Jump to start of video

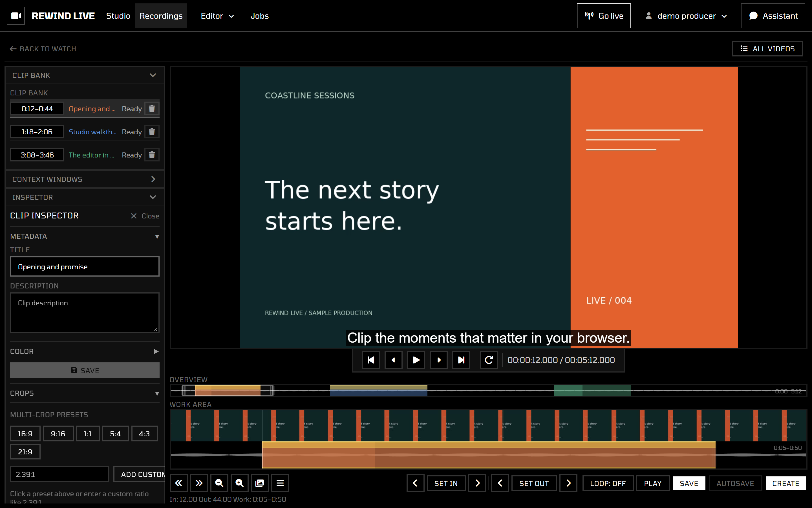(x=371, y=360)
